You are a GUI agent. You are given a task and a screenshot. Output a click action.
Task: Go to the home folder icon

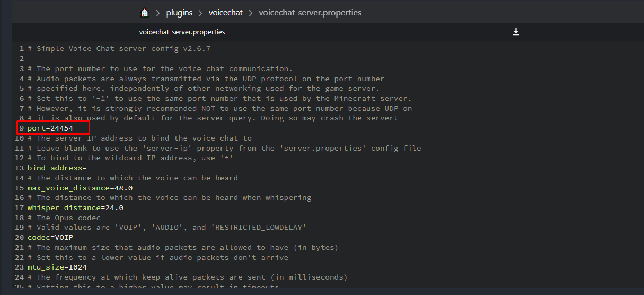pos(145,13)
